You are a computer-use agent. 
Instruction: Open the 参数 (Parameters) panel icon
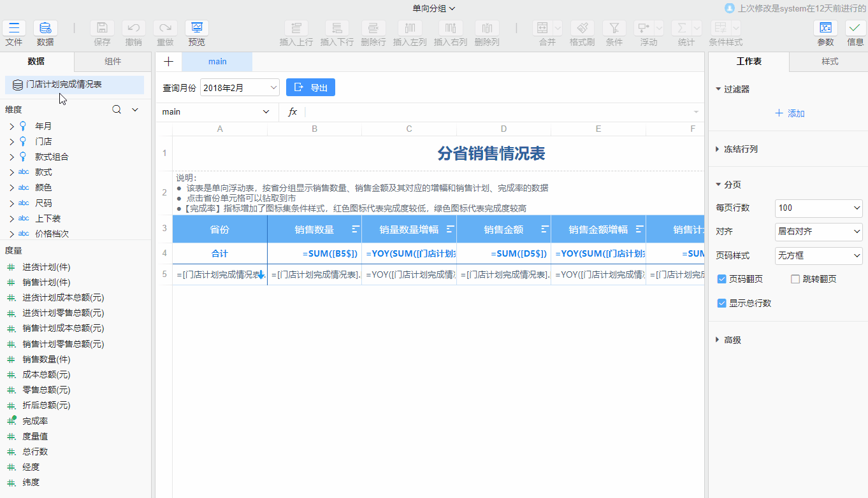(825, 28)
